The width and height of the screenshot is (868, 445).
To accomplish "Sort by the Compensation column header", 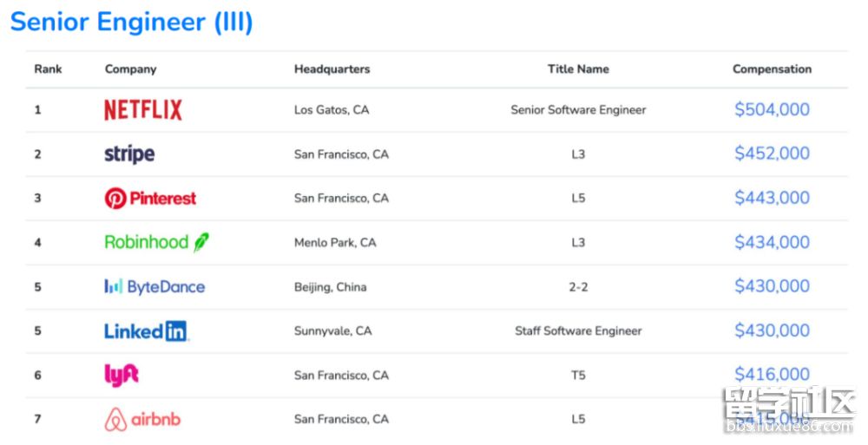I will (772, 69).
